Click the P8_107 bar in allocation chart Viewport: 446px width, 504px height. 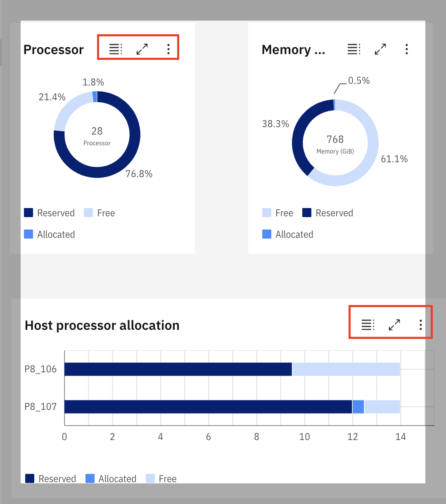(206, 406)
